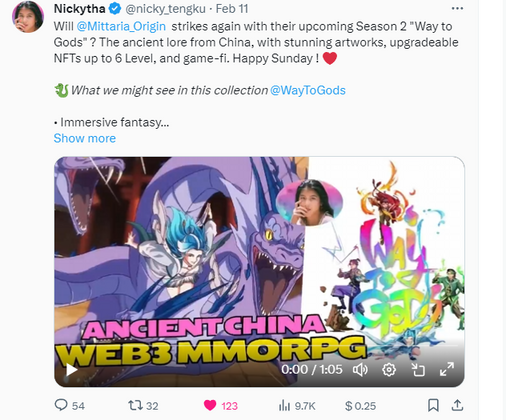Screen dimensions: 506x420
Task: Open the reply comment icon
Action: click(x=61, y=405)
